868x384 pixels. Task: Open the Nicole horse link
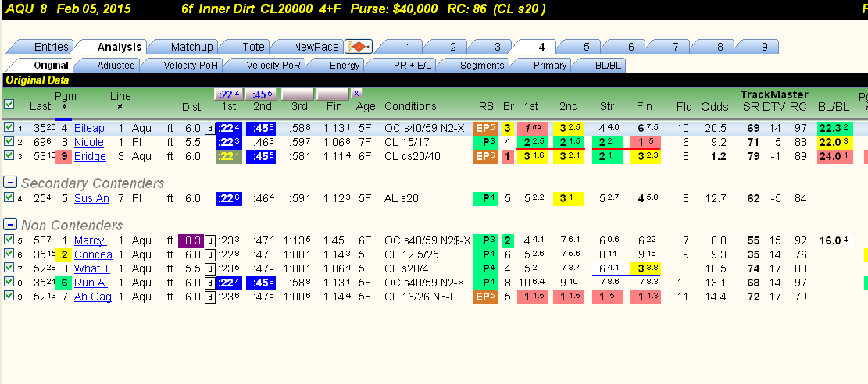point(88,142)
